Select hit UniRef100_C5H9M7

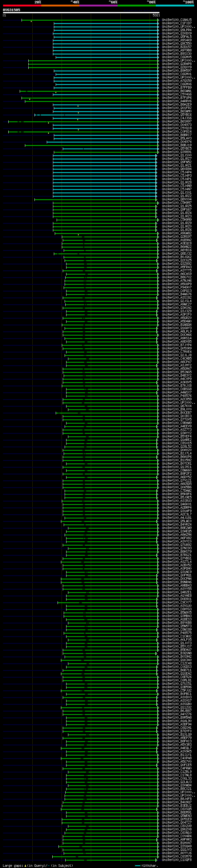177,203
